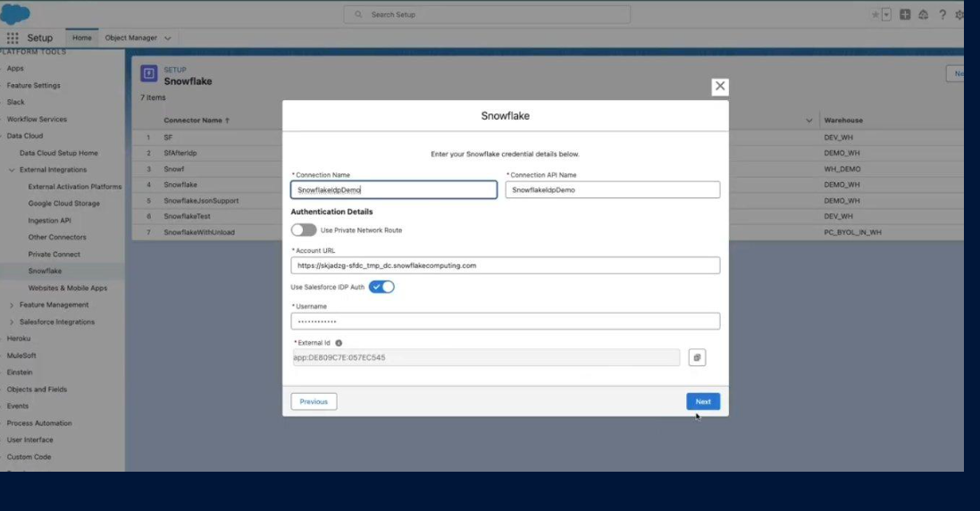Screen dimensions: 980x511
Task: Click the Snowflake setup page icon
Action: (149, 74)
